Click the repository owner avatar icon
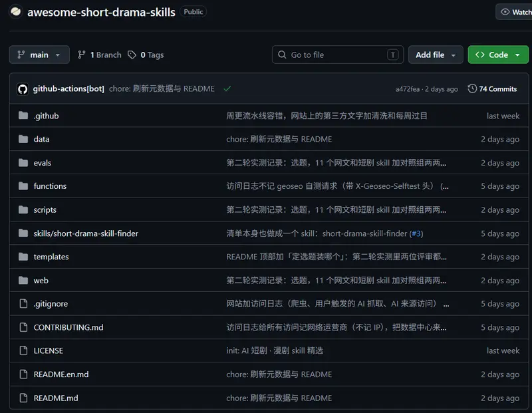532x413 pixels. pos(15,12)
